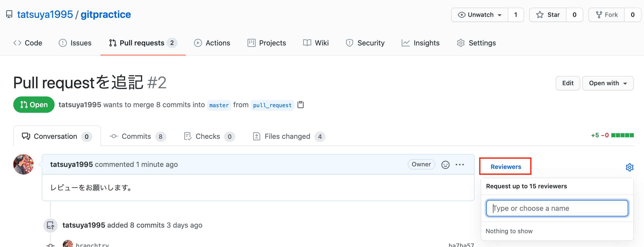Viewport: 644px width, 247px height.
Task: Click tatsuya1995's avatar next to the comment
Action: coord(23,164)
